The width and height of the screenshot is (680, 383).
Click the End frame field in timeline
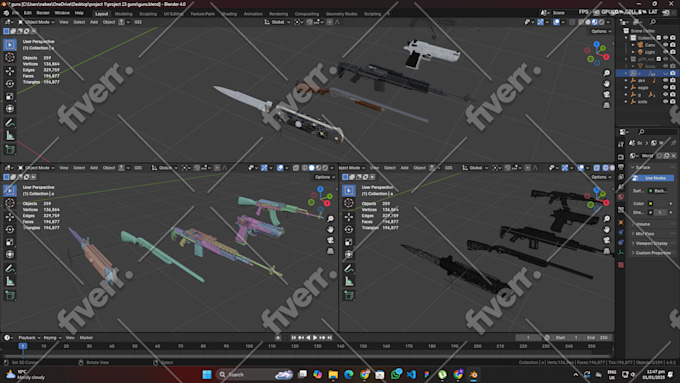[x=598, y=337]
